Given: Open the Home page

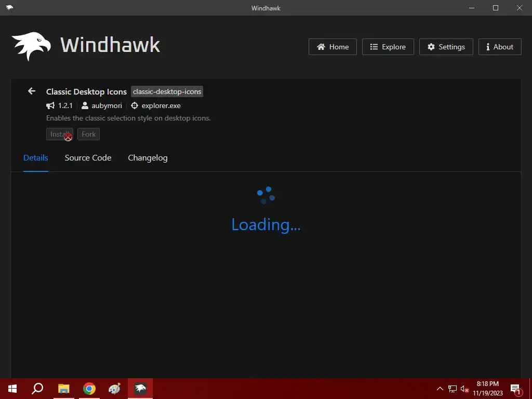Looking at the screenshot, I should click(x=332, y=47).
